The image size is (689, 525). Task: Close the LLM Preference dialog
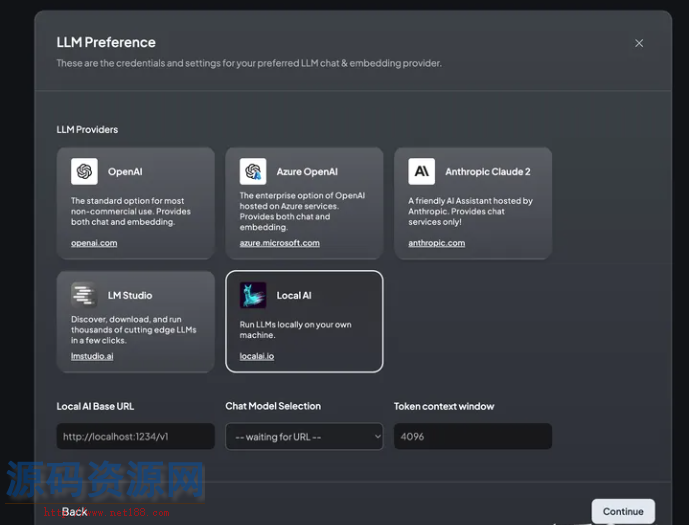click(x=639, y=43)
